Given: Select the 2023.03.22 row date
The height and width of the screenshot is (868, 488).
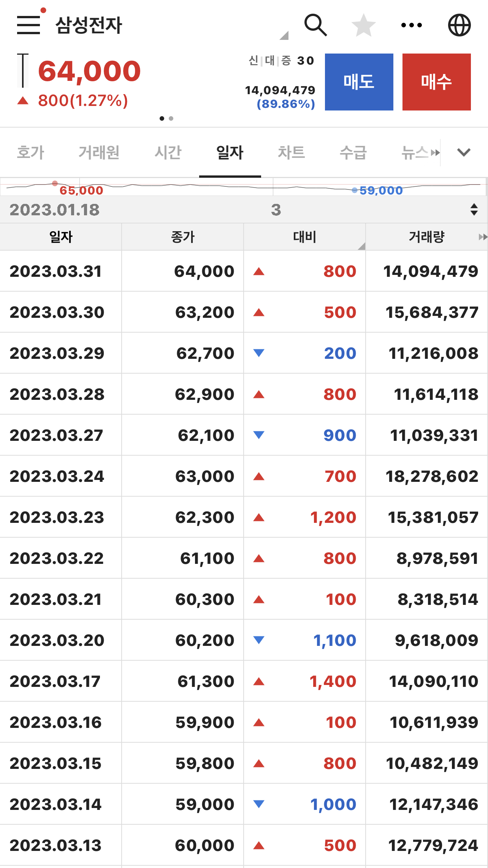Looking at the screenshot, I should pos(57,559).
